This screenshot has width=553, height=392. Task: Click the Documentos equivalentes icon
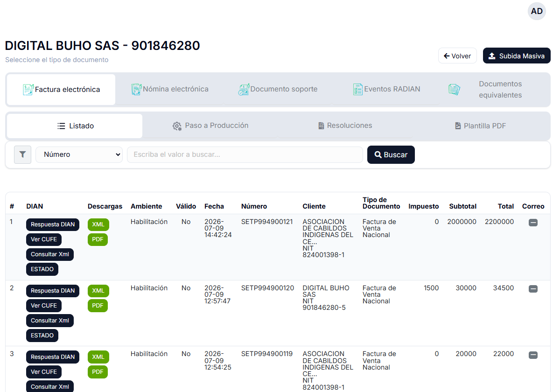tap(454, 90)
